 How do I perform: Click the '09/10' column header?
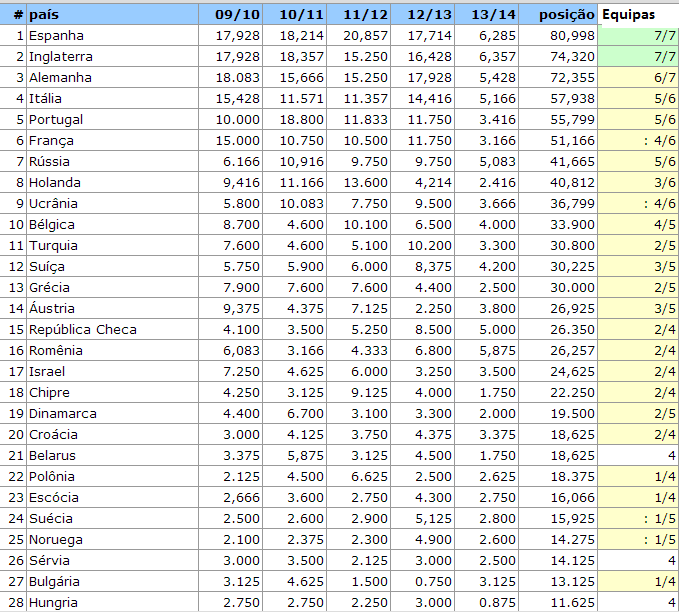(x=230, y=15)
